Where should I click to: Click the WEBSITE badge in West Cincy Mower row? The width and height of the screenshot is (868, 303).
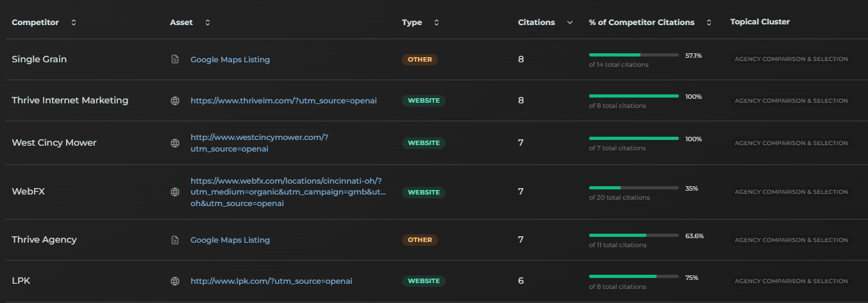click(423, 143)
